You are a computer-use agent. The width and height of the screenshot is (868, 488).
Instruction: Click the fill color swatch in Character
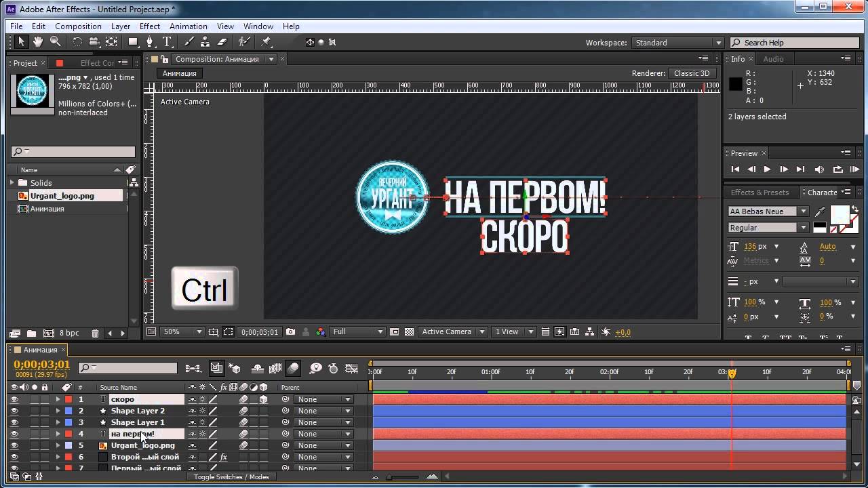click(840, 215)
